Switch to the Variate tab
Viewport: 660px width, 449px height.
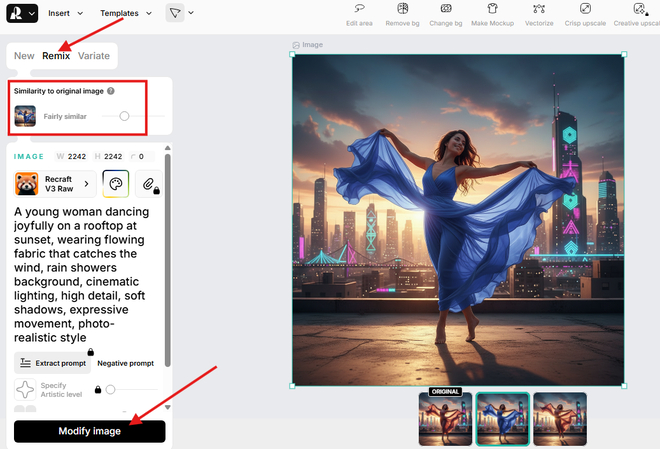pos(94,56)
